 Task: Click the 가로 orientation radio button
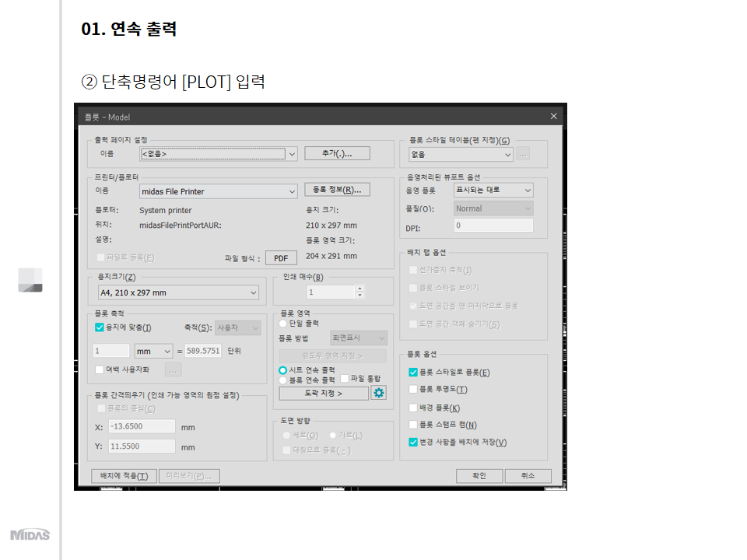[333, 436]
